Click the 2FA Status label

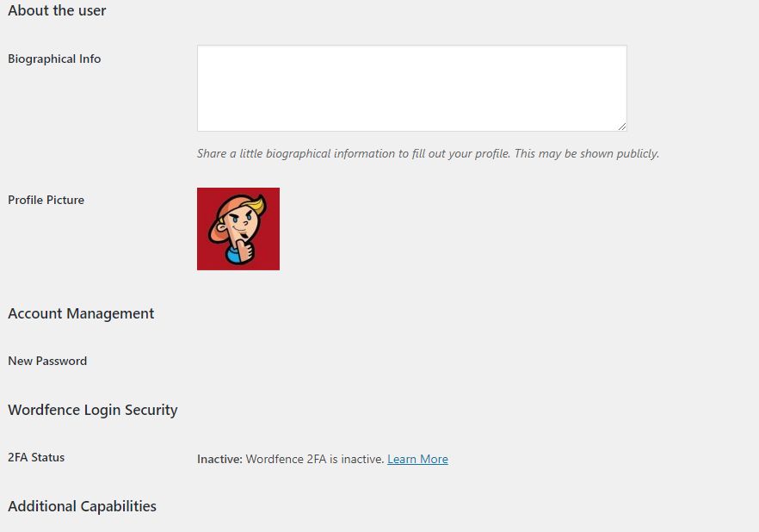click(x=36, y=457)
